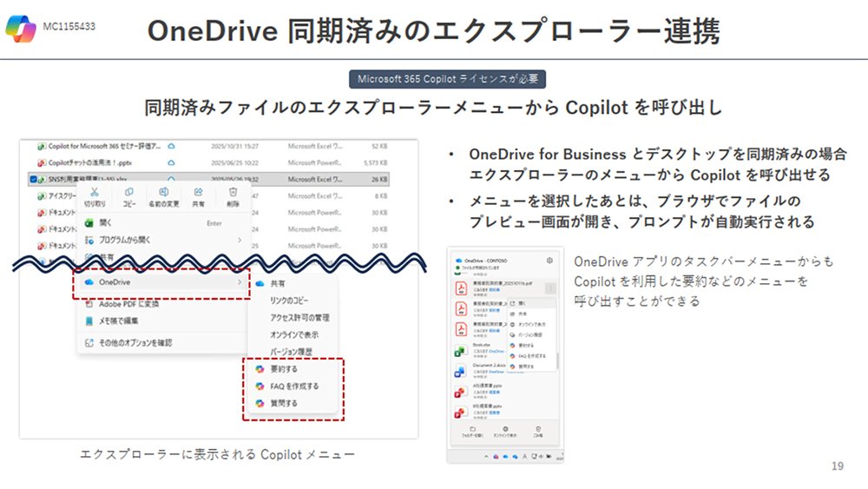Open the OneDrive panel settings gear
The image size is (868, 489).
click(549, 261)
